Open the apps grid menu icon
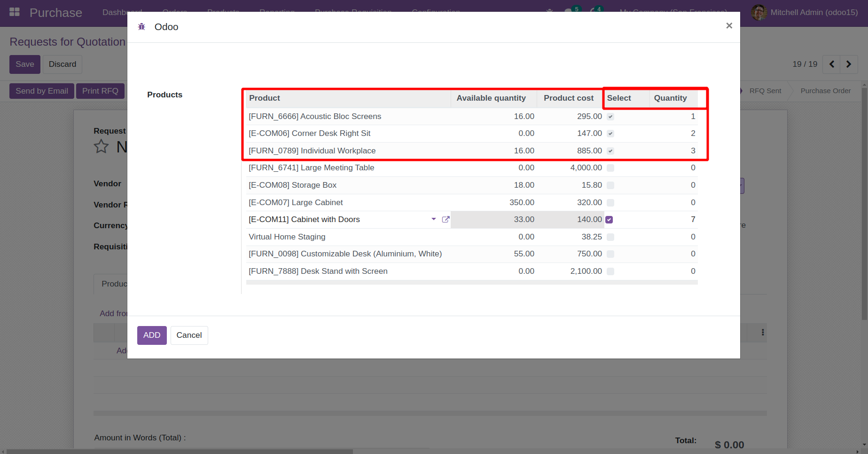The width and height of the screenshot is (868, 454). click(x=15, y=12)
